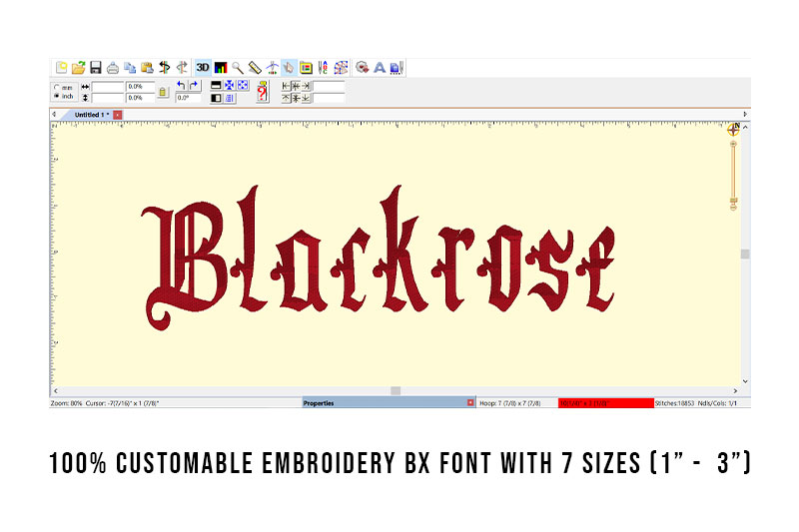Click the Stitches:18853 status text
This screenshot has width=799, height=532.
coord(675,403)
